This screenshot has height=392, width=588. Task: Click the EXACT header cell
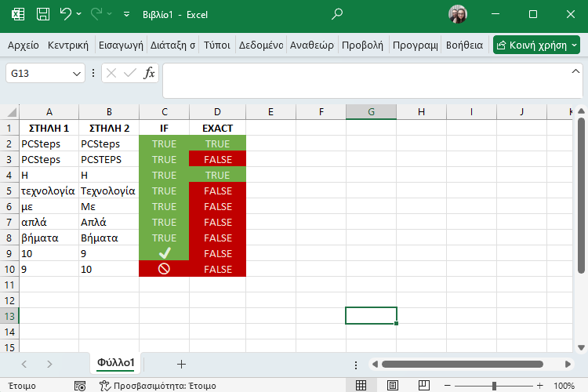217,129
